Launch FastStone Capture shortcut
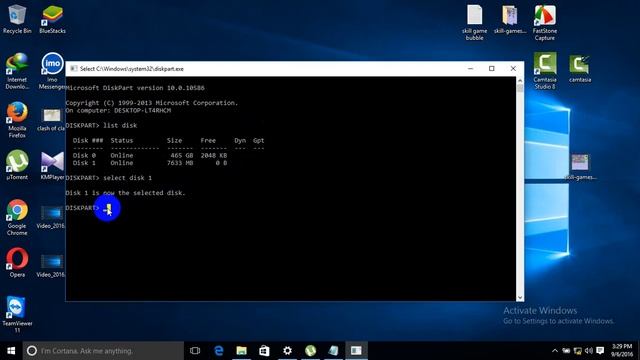640x360 pixels. (x=544, y=22)
